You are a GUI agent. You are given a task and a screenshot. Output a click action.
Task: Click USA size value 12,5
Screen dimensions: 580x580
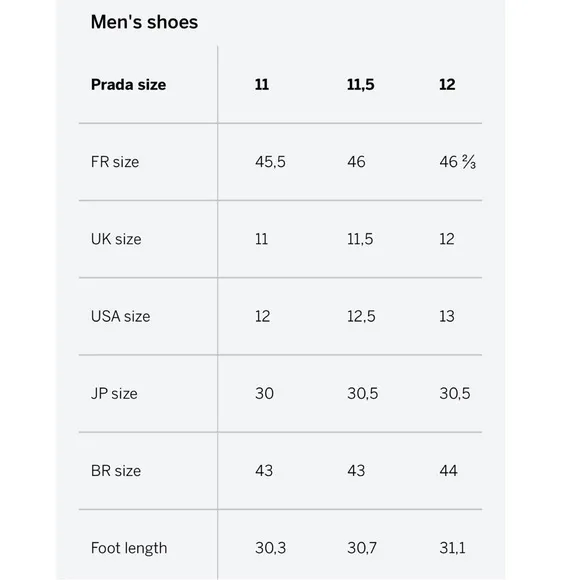click(x=361, y=317)
